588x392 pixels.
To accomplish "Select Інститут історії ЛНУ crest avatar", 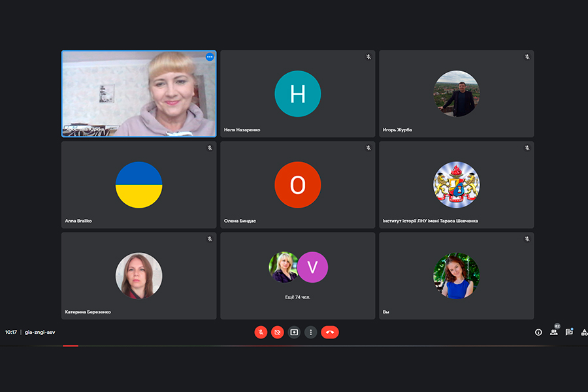I will click(457, 185).
